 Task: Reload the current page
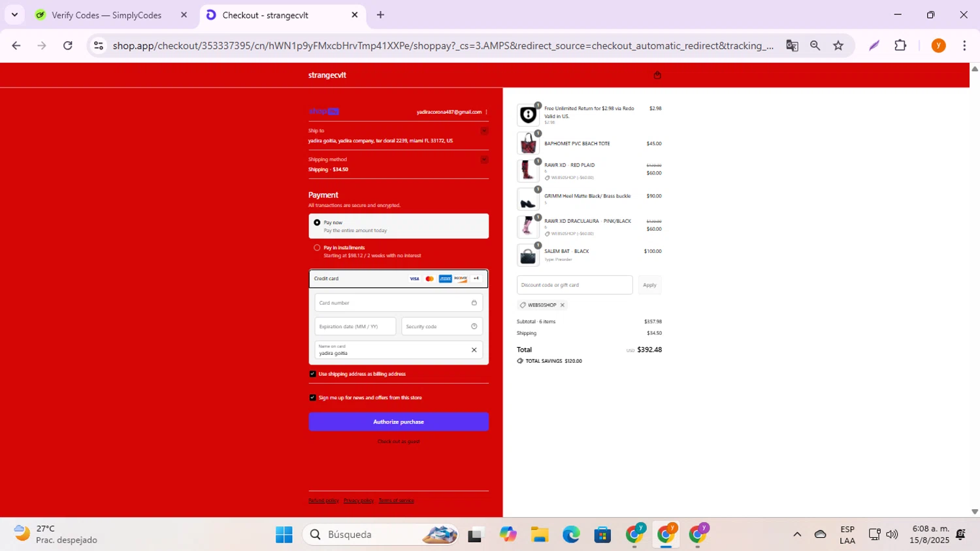tap(67, 46)
